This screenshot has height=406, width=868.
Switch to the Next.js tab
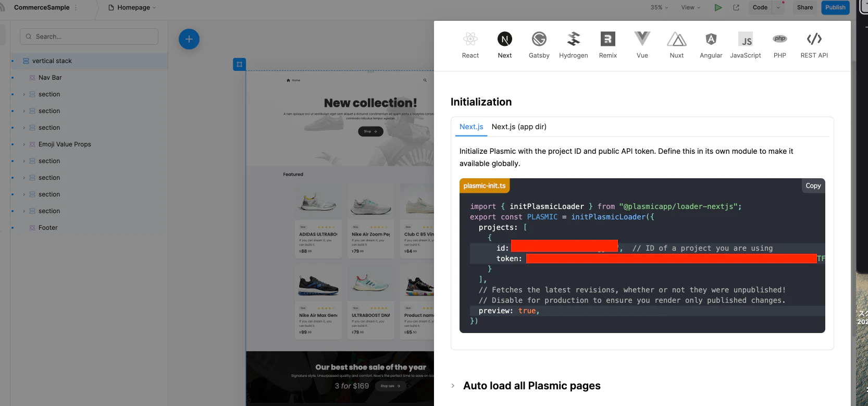coord(472,127)
